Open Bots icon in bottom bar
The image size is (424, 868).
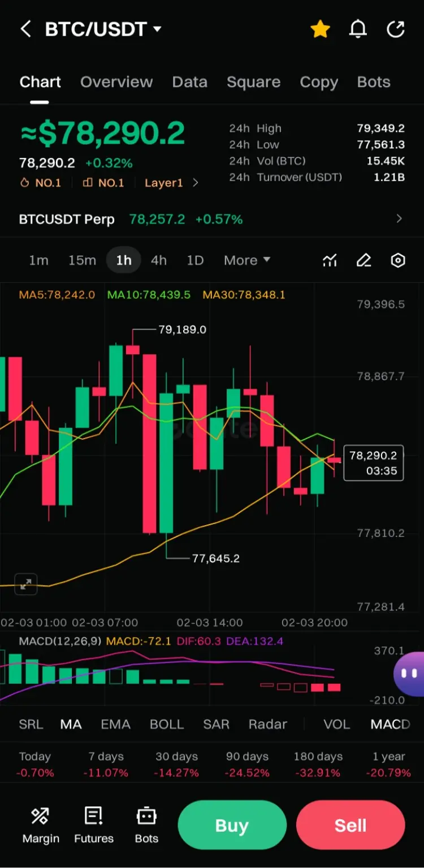pyautogui.click(x=146, y=825)
